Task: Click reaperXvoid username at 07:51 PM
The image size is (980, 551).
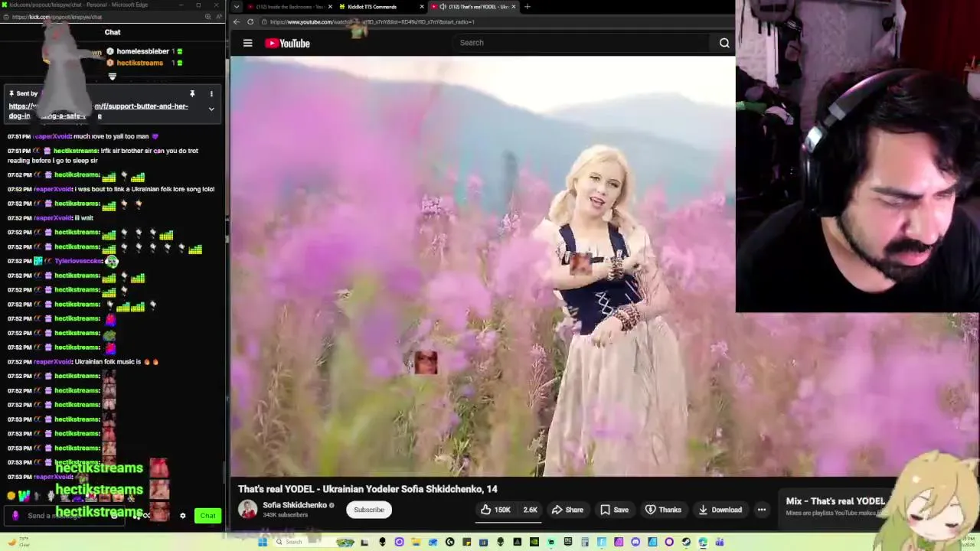Action: tap(52, 136)
